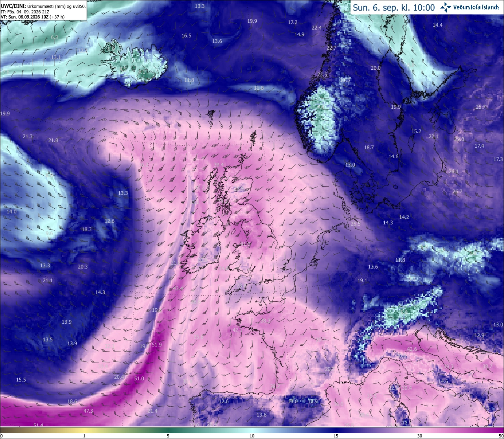The width and height of the screenshot is (504, 439).
Task: Click the 51.0 value label on the map
Action: (x=139, y=379)
